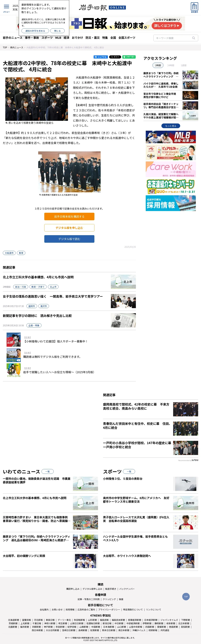Click 県内ニュース in the breadcrumb
Screen dimensions: 201x644
click(16, 48)
